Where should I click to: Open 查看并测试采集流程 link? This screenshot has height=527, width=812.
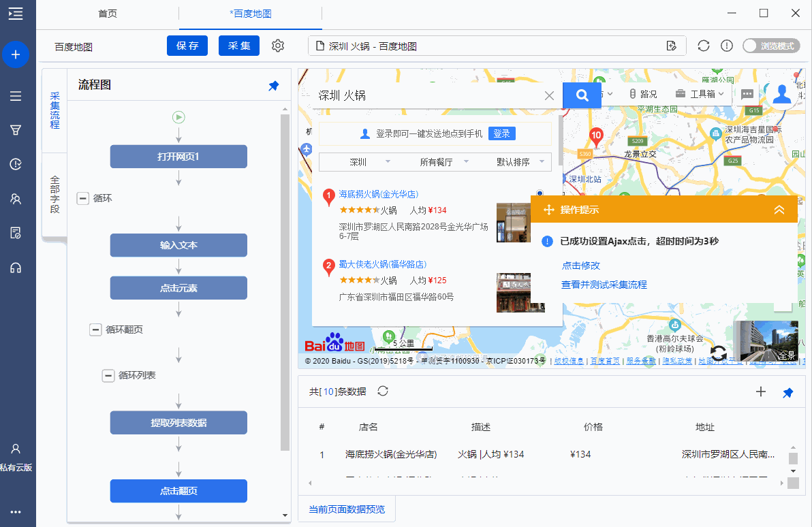tap(604, 285)
